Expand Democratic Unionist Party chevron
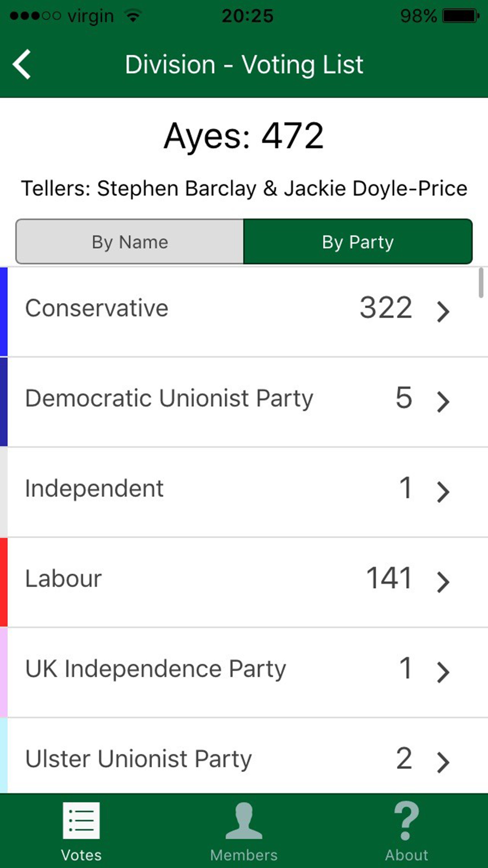 [x=443, y=402]
